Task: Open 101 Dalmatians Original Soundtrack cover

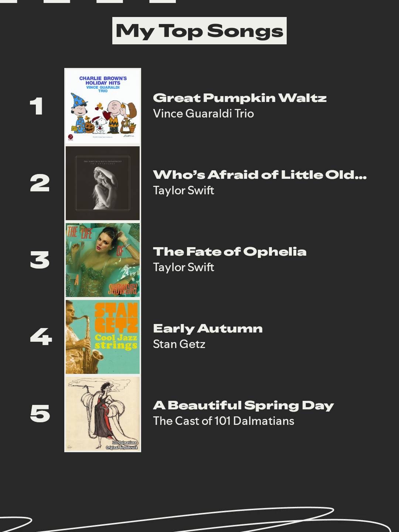Action: click(103, 414)
